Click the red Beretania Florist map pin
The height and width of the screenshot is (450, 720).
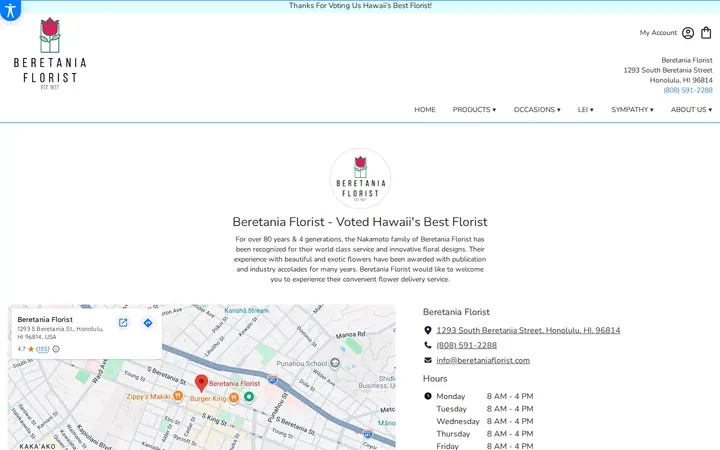pyautogui.click(x=201, y=383)
